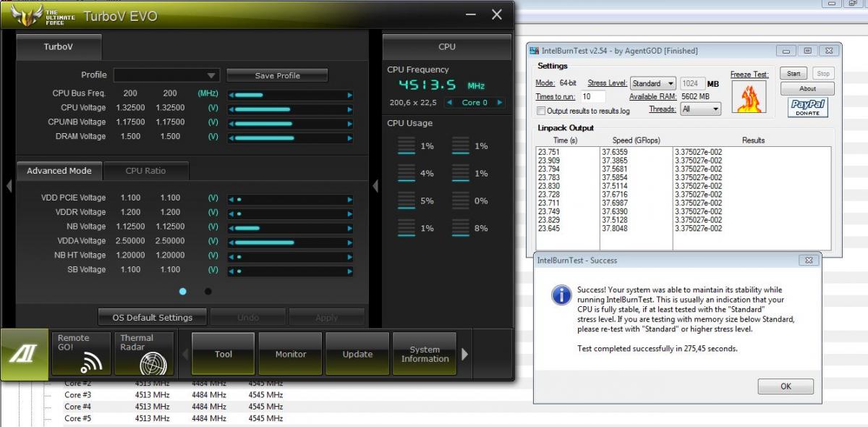Click the grayed Undo button
Viewport: 868px width, 427px height.
click(248, 317)
